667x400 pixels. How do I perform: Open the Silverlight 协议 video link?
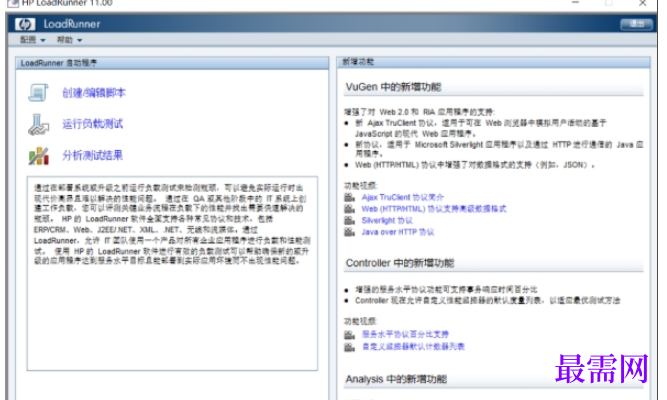(x=387, y=220)
